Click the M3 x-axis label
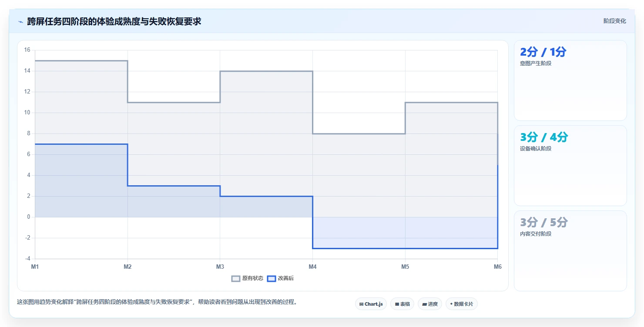The image size is (644, 327). point(220,267)
